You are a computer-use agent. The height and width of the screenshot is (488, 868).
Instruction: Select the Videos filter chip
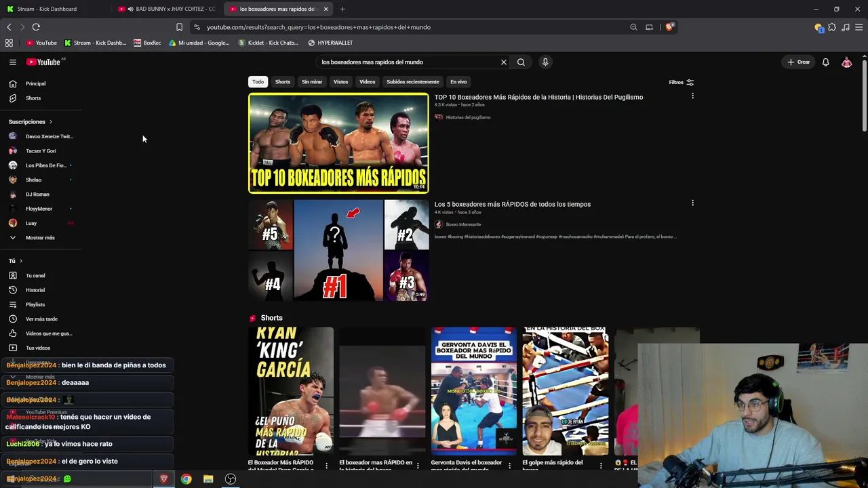coord(367,82)
